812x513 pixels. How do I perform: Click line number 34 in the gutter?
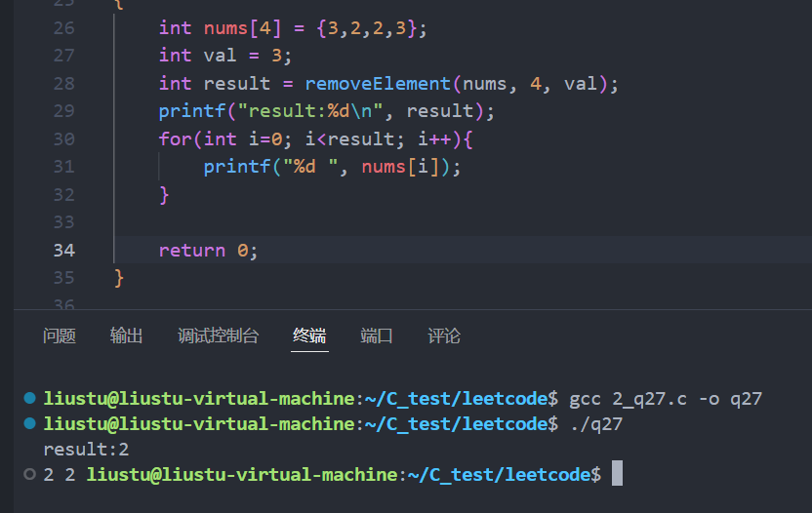(x=63, y=251)
